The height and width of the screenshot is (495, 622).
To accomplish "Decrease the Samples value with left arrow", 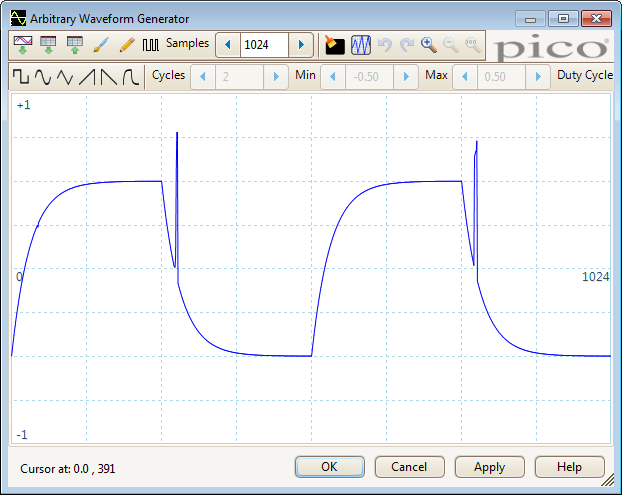I will coord(228,45).
